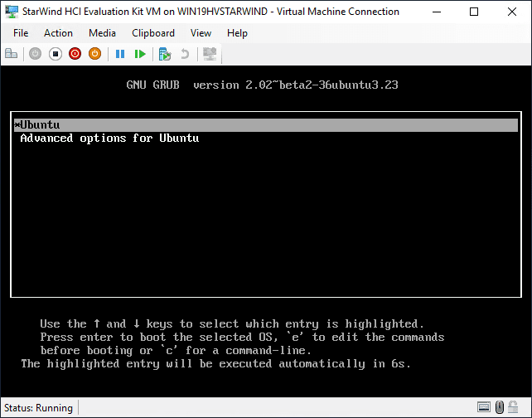The image size is (532, 418).
Task: Click the Status: Running text
Action: click(x=38, y=407)
